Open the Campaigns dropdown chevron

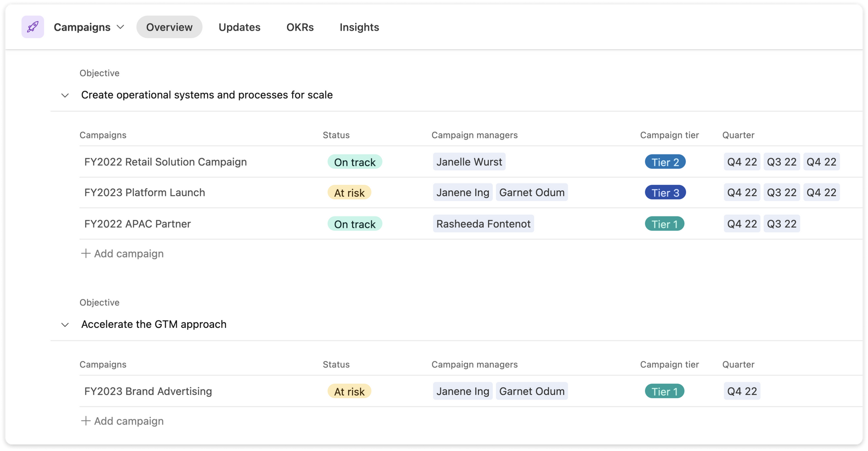coord(121,27)
